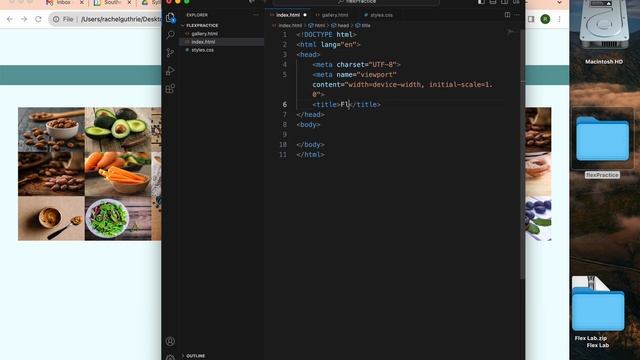Close the Inbox Chrome tab

(x=82, y=2)
